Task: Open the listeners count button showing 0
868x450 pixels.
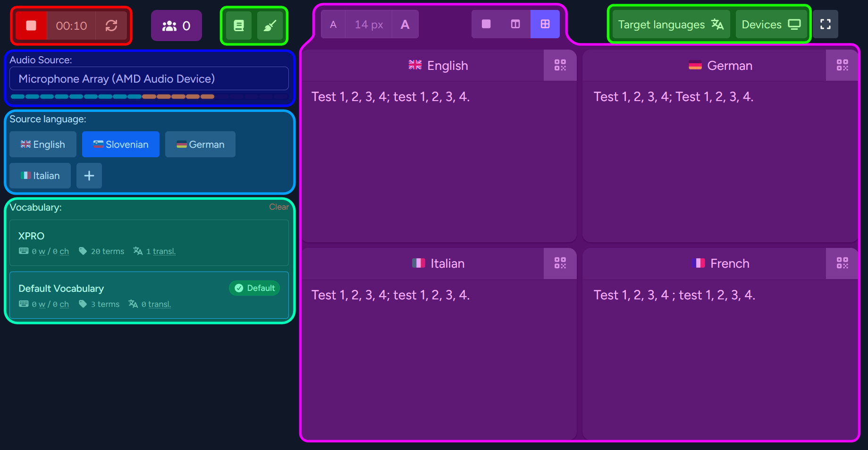Action: [177, 25]
